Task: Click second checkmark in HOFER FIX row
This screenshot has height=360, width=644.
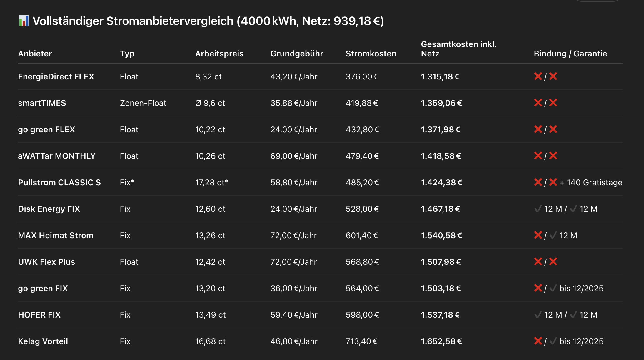Action: tap(573, 315)
